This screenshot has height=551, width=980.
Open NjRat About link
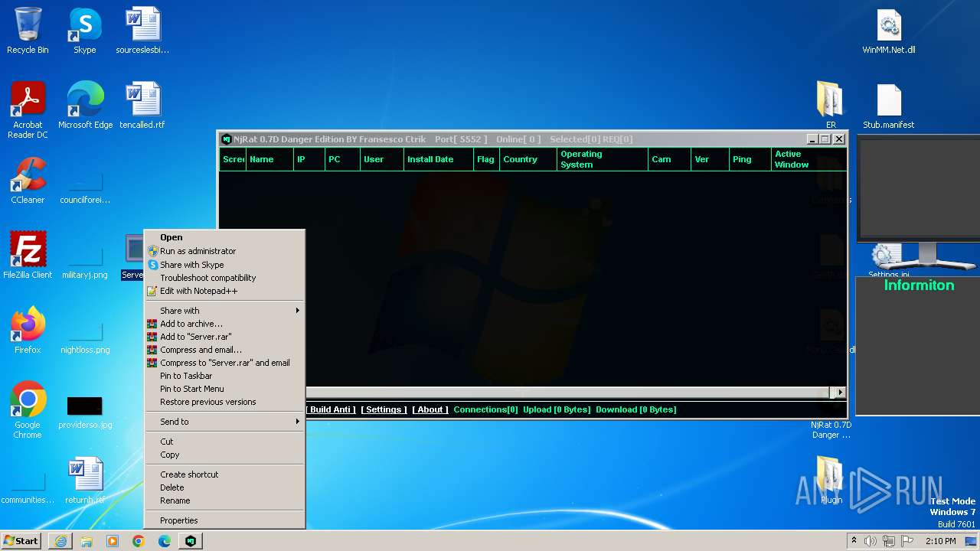[430, 409]
